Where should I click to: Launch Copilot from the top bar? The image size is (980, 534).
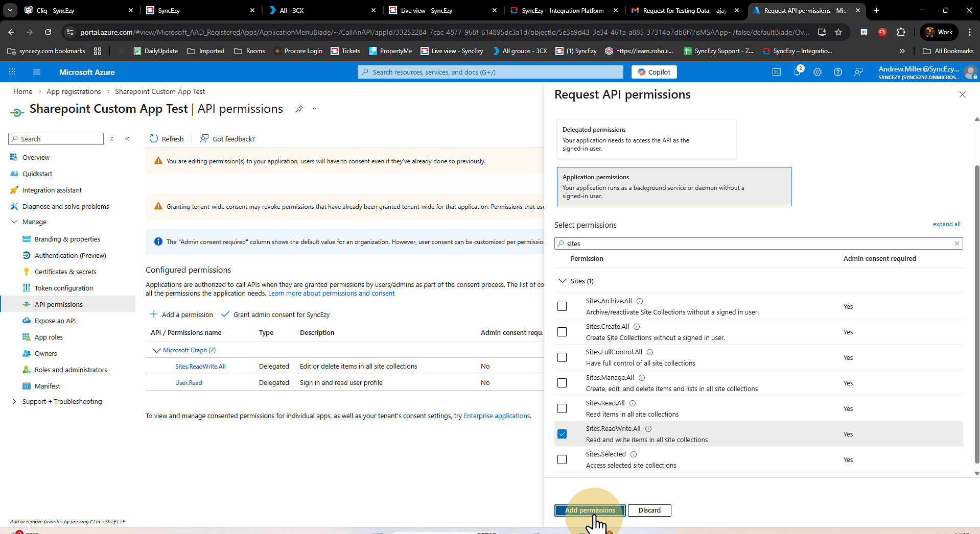coord(654,72)
